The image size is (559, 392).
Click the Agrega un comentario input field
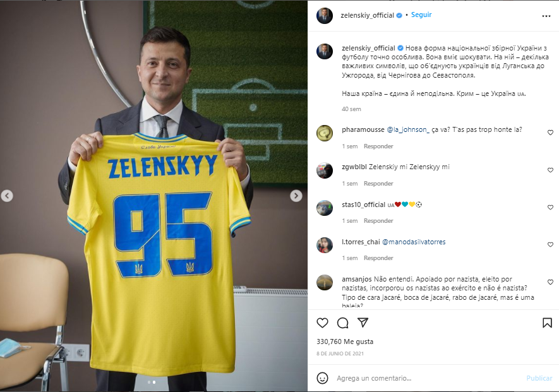(428, 378)
